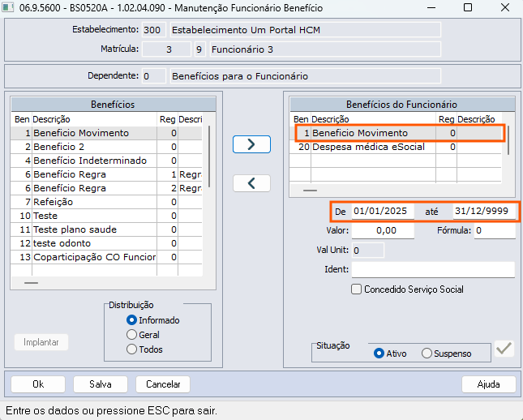Click the Reg column header in employee benefits list
Viewport: 523px width, 420px height.
pos(446,119)
